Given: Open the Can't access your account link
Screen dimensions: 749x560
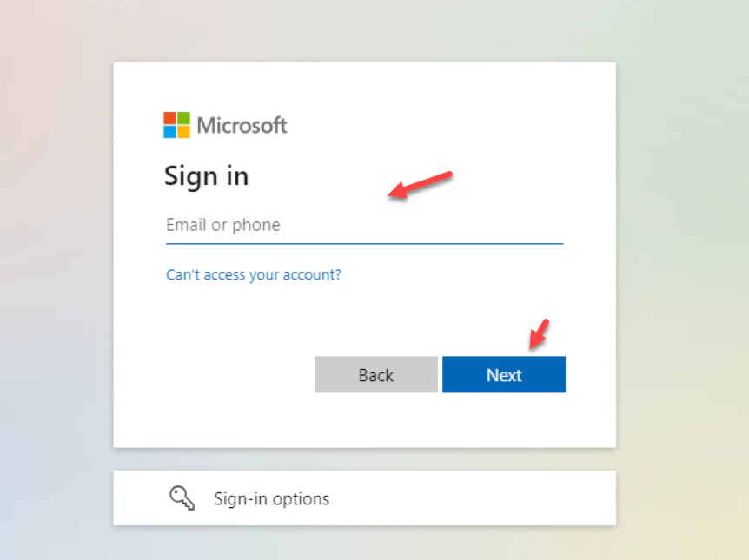Looking at the screenshot, I should pyautogui.click(x=254, y=274).
